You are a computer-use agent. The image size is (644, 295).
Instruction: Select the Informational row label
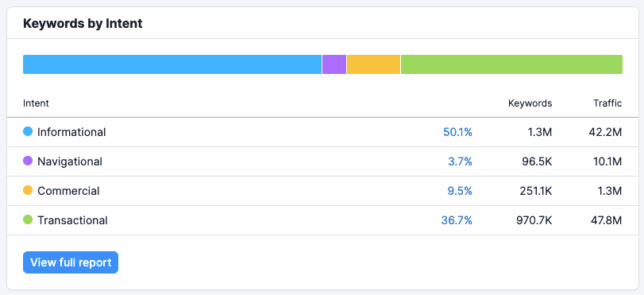click(71, 132)
